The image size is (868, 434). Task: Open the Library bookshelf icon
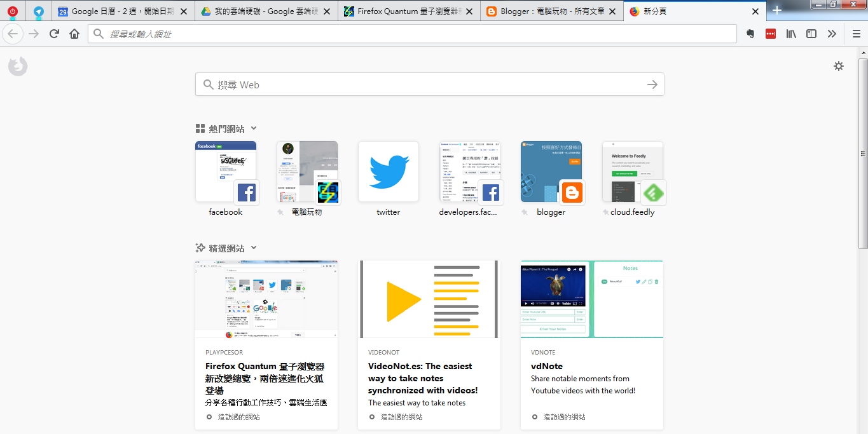(x=791, y=34)
